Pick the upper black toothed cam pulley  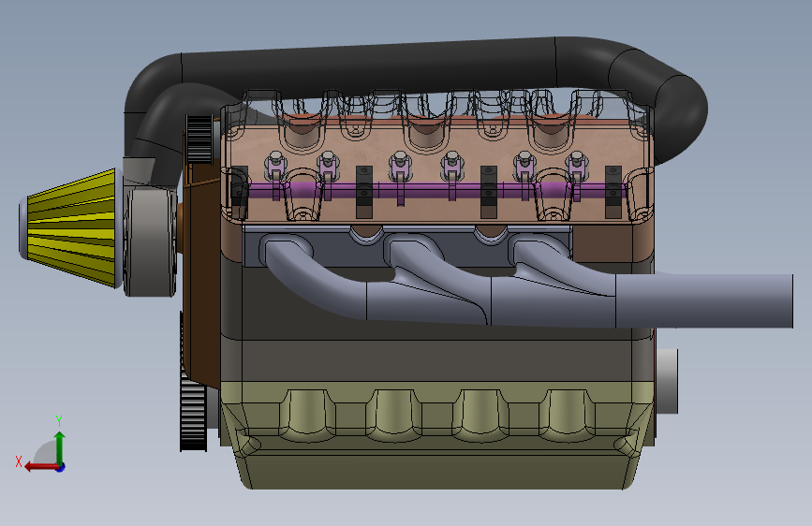[x=199, y=139]
